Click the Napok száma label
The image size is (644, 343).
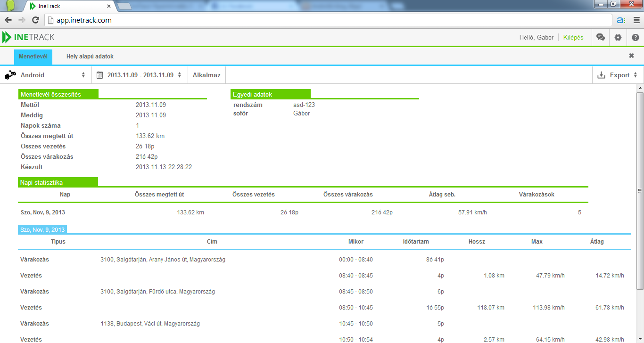41,126
